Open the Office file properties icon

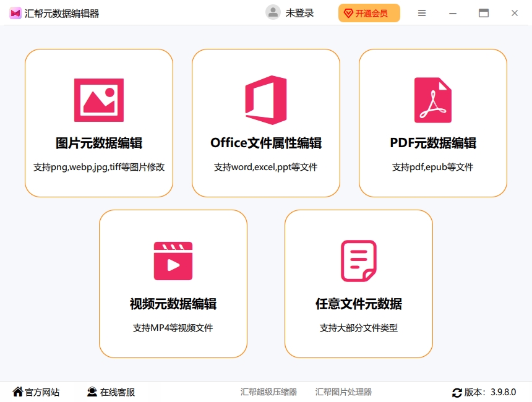coord(266,100)
